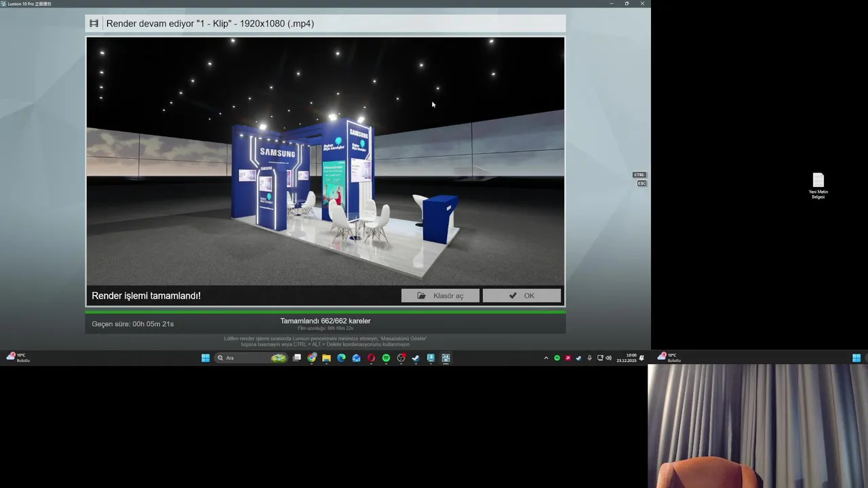Screen dimensions: 868x488
Task: Click the Start button on second monitor taskbar
Action: pyautogui.click(x=856, y=358)
